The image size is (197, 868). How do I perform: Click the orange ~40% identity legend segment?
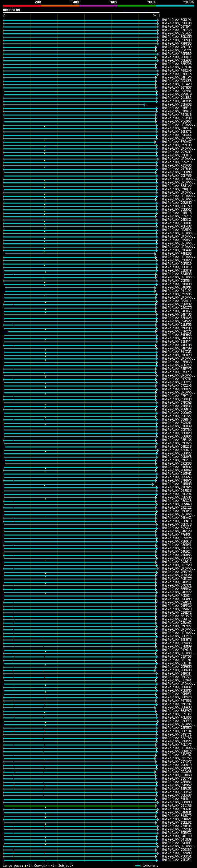(x=60, y=6)
